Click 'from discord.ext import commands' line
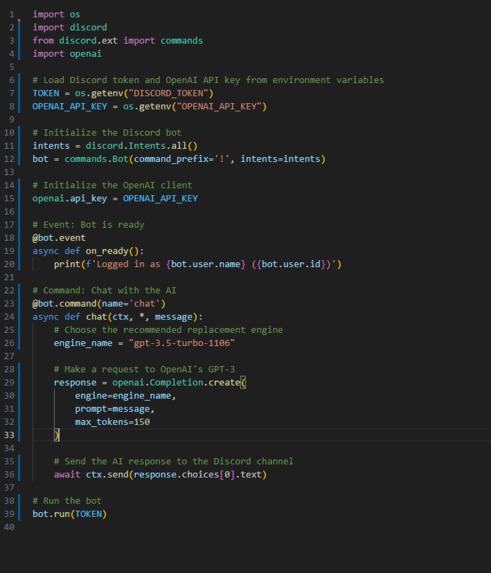Image resolution: width=491 pixels, height=573 pixels. click(118, 41)
